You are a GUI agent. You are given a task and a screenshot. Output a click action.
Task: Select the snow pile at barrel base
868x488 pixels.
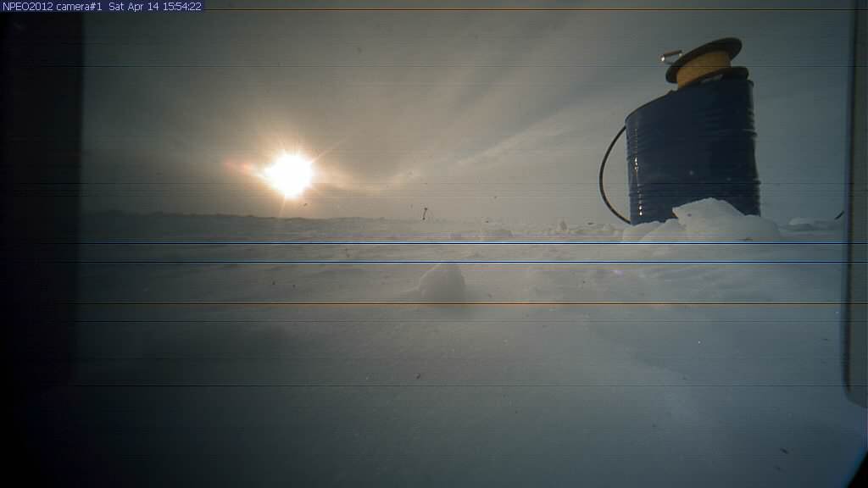click(708, 222)
